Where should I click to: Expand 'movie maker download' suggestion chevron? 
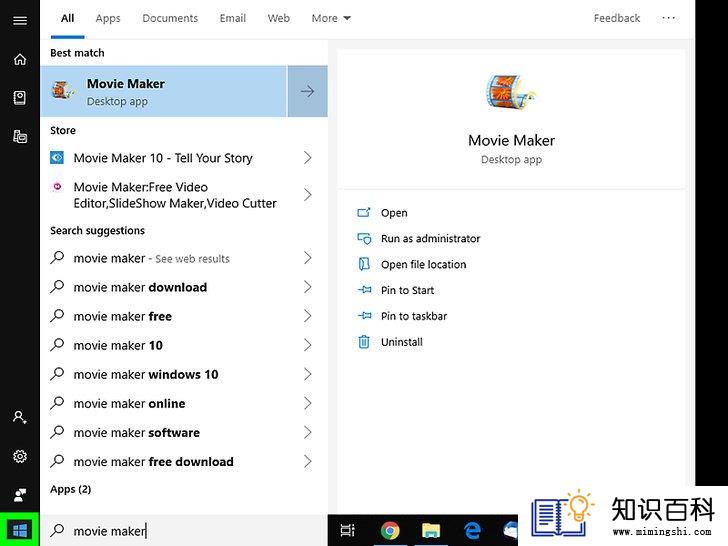pos(307,287)
